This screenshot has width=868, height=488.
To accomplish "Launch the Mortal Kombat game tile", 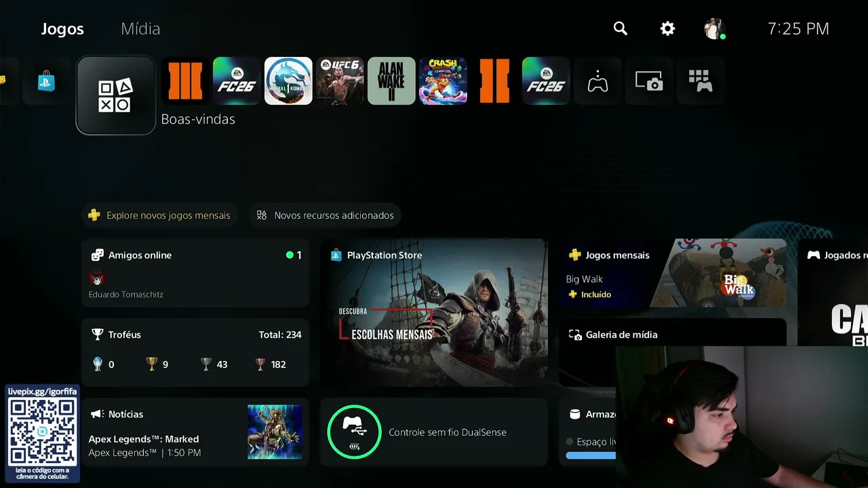I will tap(288, 81).
